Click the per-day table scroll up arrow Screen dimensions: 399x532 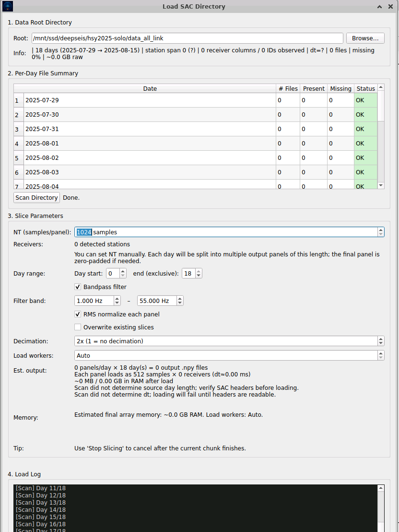click(x=381, y=87)
